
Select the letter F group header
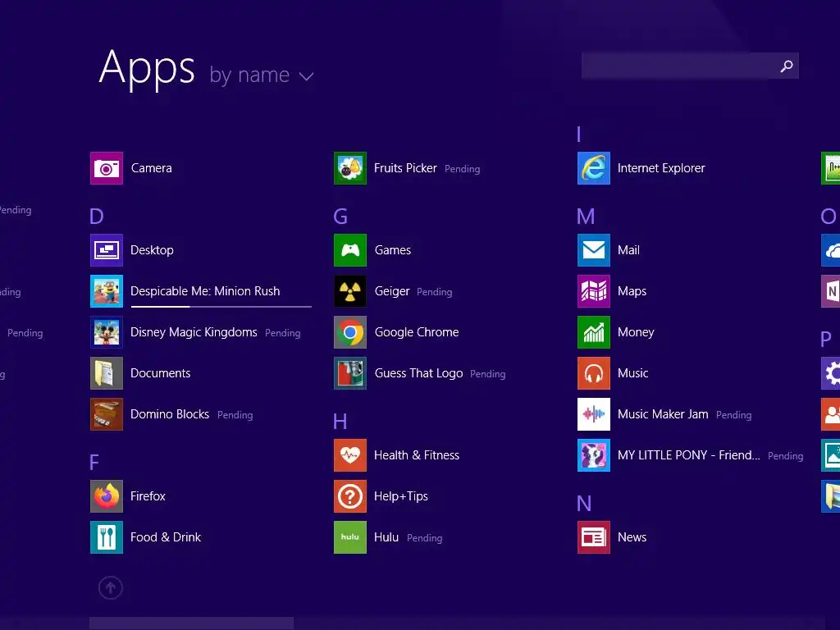click(94, 463)
